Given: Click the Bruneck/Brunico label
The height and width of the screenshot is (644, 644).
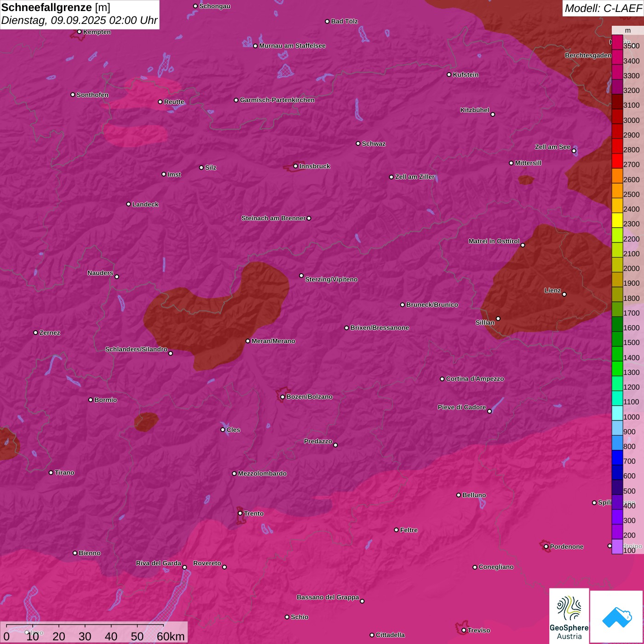Looking at the screenshot, I should pyautogui.click(x=432, y=305).
